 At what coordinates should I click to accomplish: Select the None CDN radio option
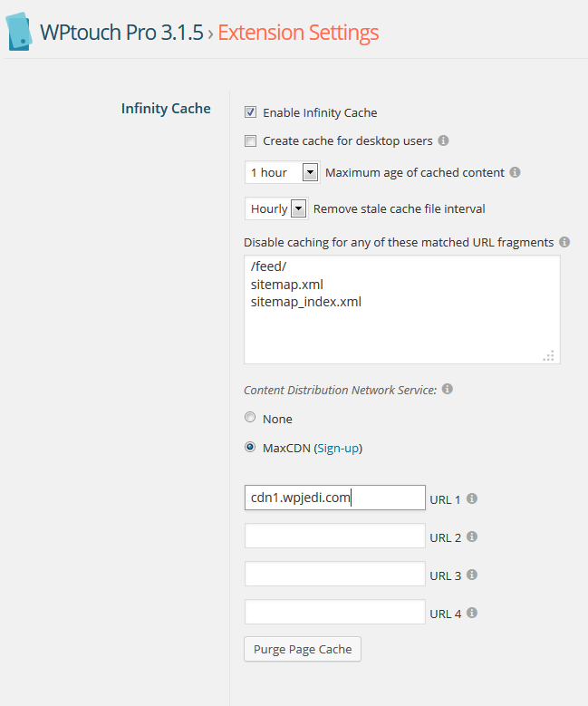[x=250, y=418]
